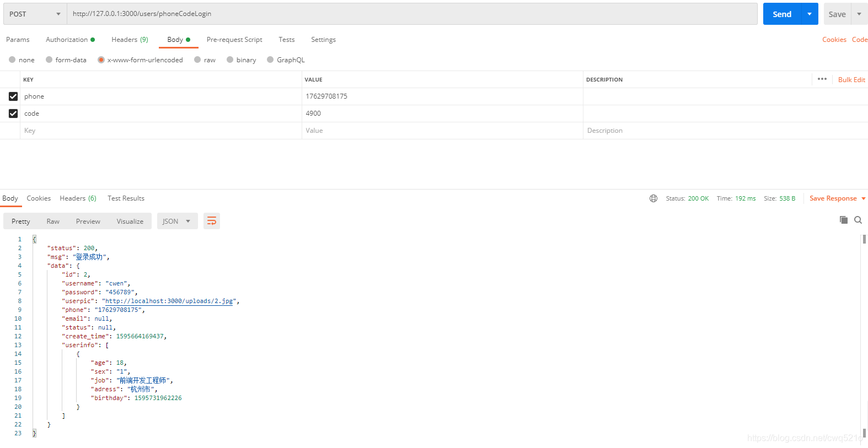Expand the Save Response dropdown

tap(863, 198)
